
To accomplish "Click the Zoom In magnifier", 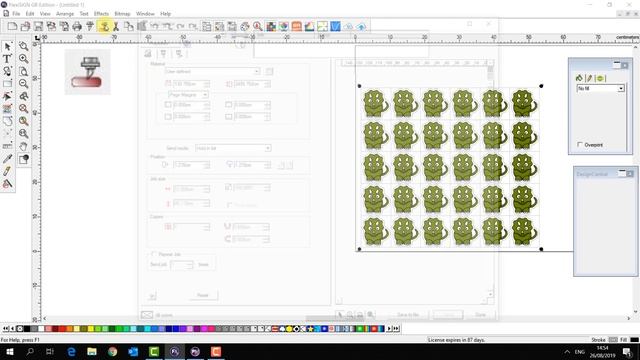I will [24, 59].
